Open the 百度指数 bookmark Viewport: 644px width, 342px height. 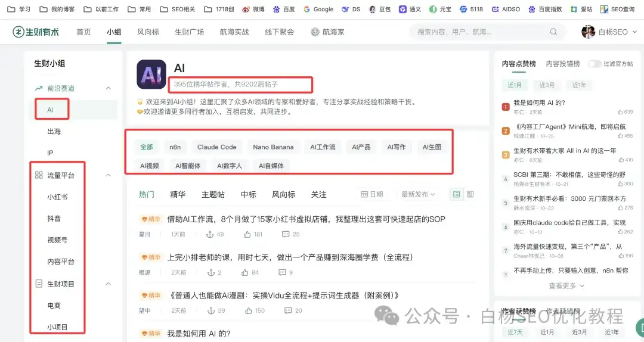[x=545, y=9]
